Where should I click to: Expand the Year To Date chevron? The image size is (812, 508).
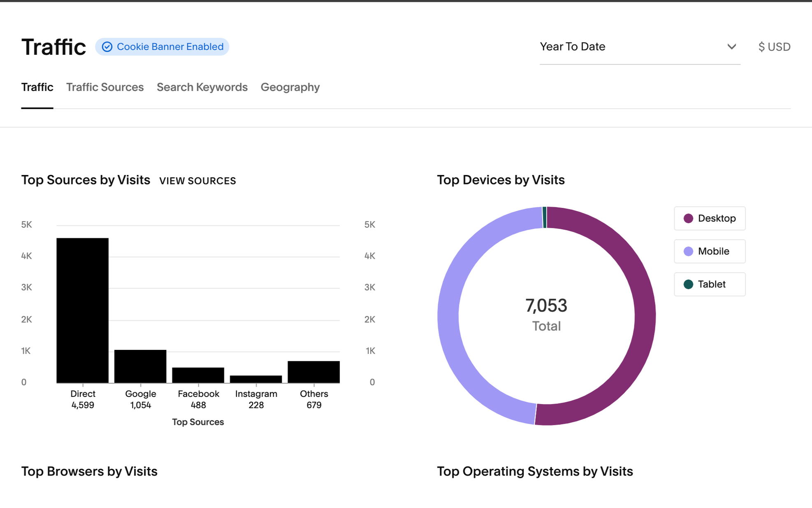pyautogui.click(x=731, y=47)
